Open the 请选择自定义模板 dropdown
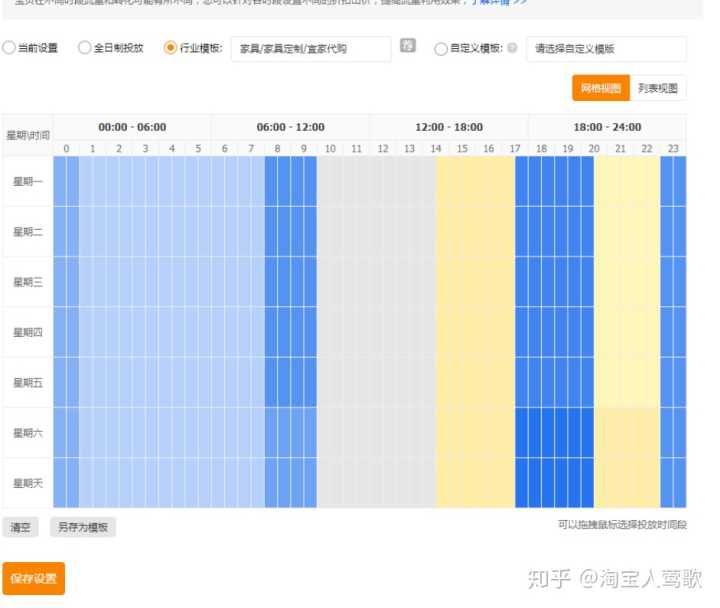Screen dimensions: 720x608 click(606, 49)
